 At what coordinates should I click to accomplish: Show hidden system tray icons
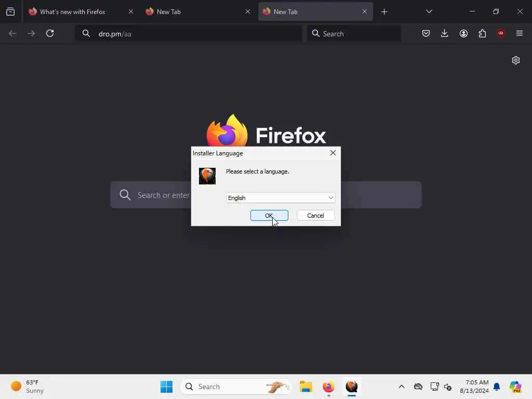(402, 387)
